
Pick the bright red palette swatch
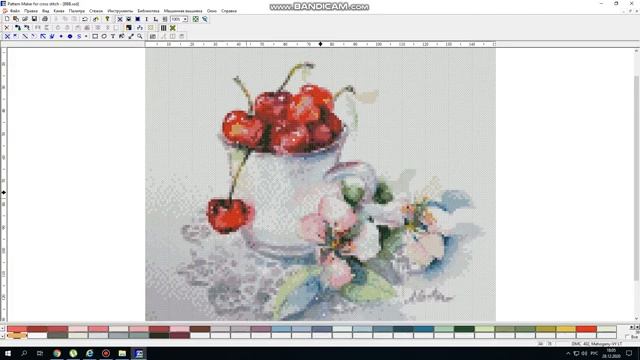(17, 329)
